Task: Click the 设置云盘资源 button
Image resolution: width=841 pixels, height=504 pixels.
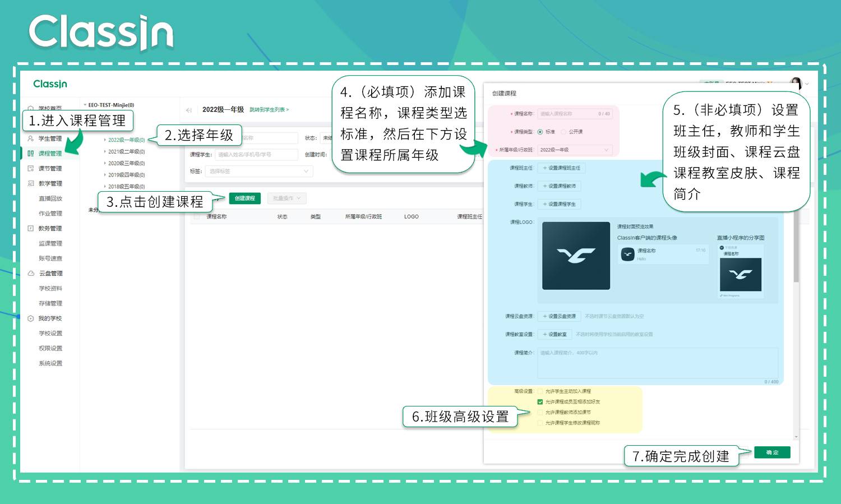Action: click(559, 316)
